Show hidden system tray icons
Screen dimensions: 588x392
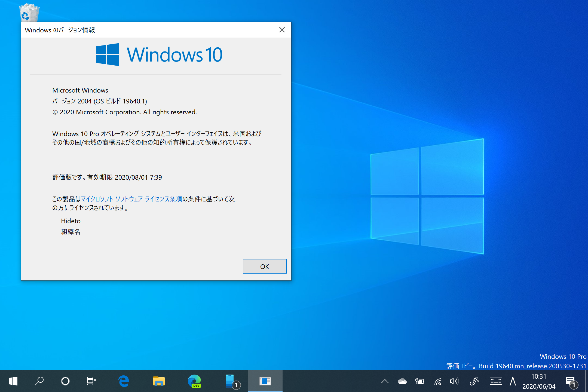(x=385, y=381)
